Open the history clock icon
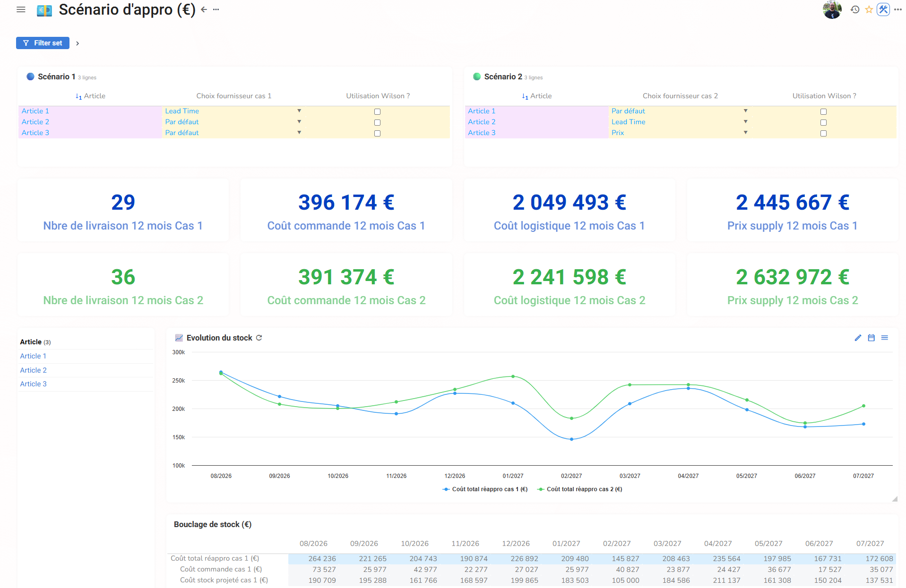906x588 pixels. 855,9
